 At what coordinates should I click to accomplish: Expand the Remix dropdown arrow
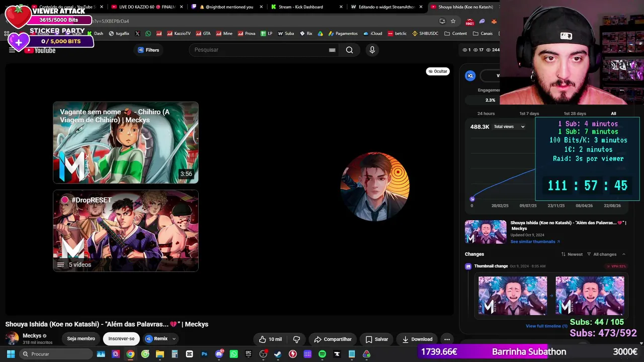(x=174, y=339)
